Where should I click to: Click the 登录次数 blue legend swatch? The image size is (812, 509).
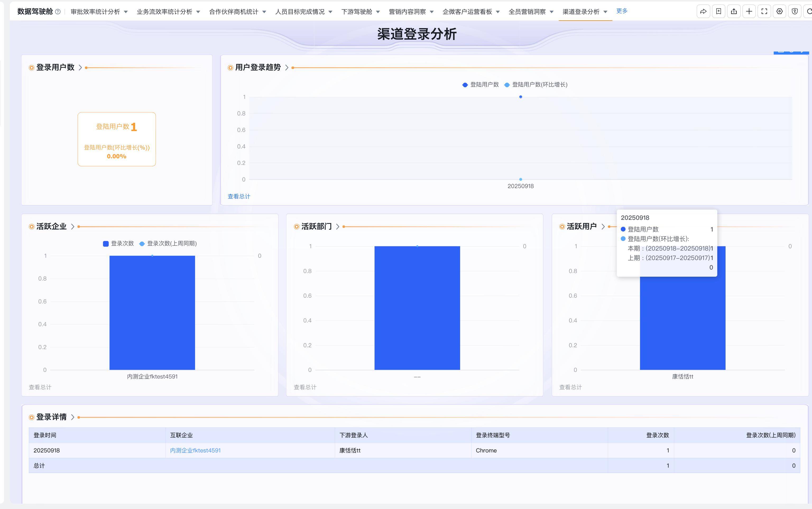click(x=106, y=244)
